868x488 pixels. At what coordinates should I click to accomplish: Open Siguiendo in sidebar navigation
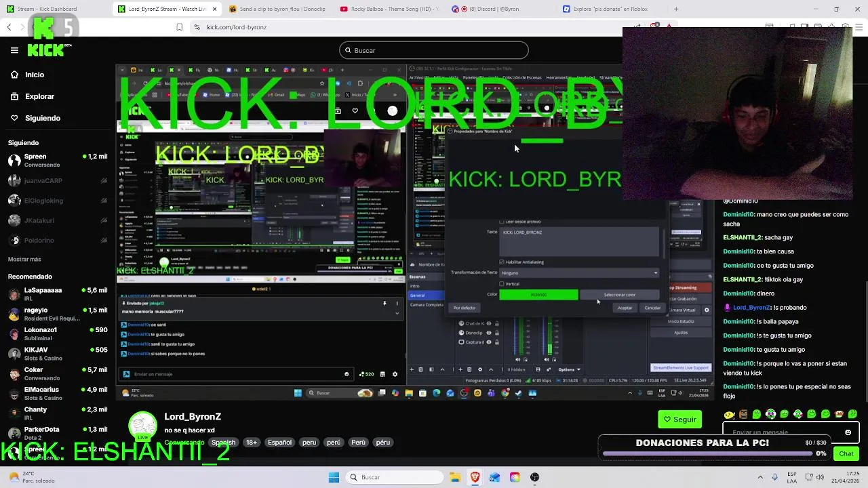[x=42, y=118]
